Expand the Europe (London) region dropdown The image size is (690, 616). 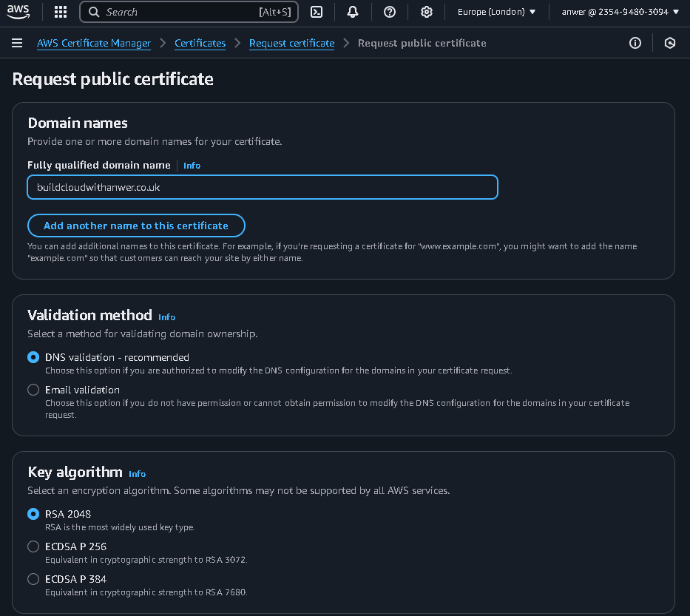(x=496, y=12)
